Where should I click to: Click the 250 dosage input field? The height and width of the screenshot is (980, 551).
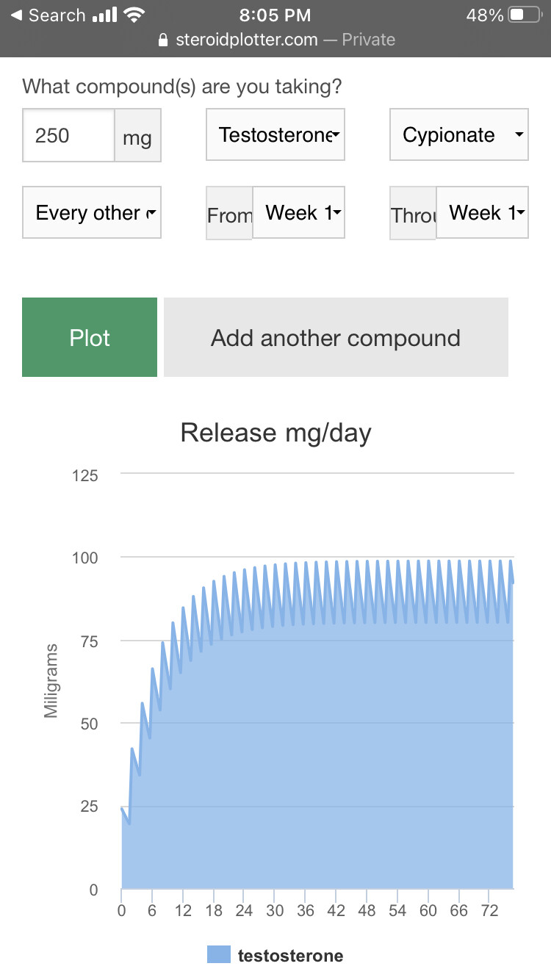click(x=68, y=135)
